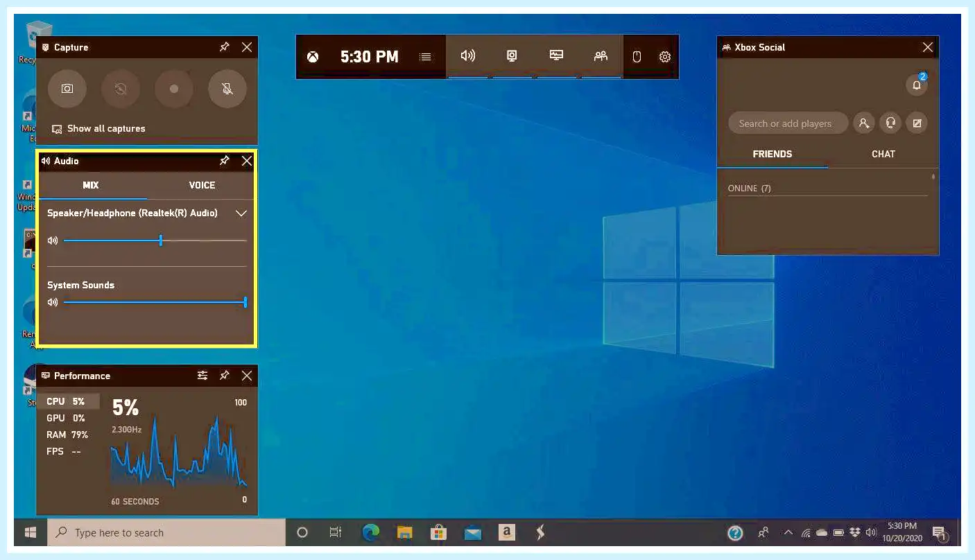The image size is (975, 560).
Task: Toggle the Performance widget from Game Bar
Action: point(557,56)
